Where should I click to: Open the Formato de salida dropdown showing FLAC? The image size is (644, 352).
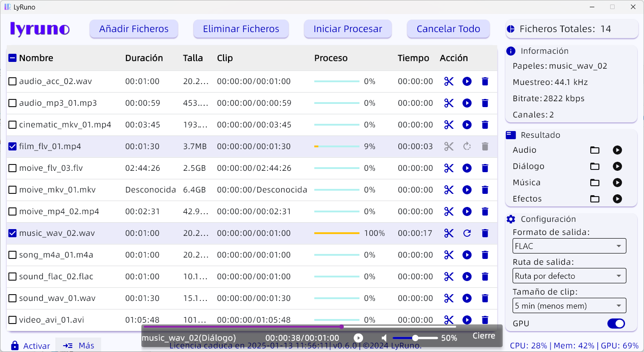(569, 246)
